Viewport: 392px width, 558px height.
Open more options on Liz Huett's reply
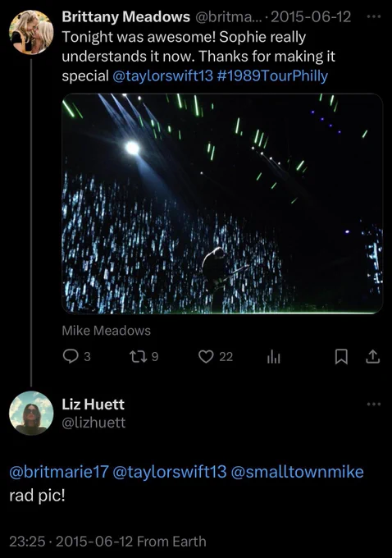374,405
